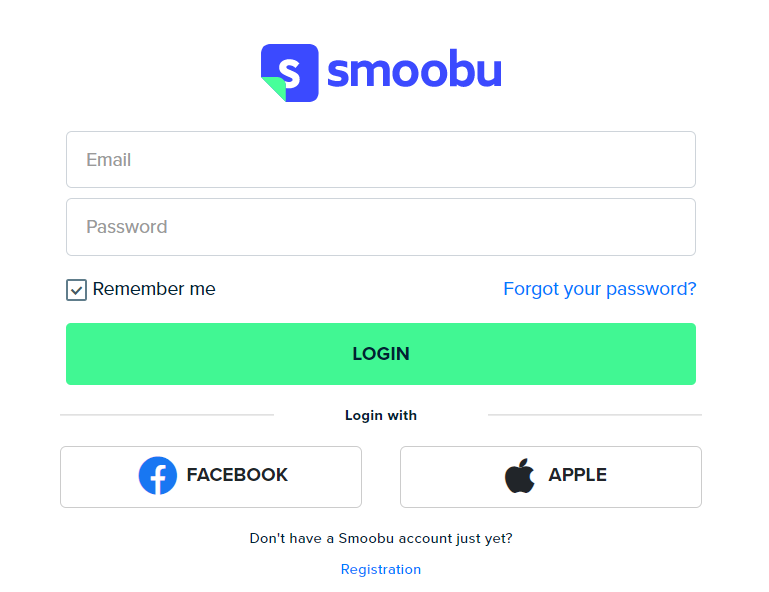769x592 pixels.
Task: Click the APPLE label text
Action: tap(577, 475)
